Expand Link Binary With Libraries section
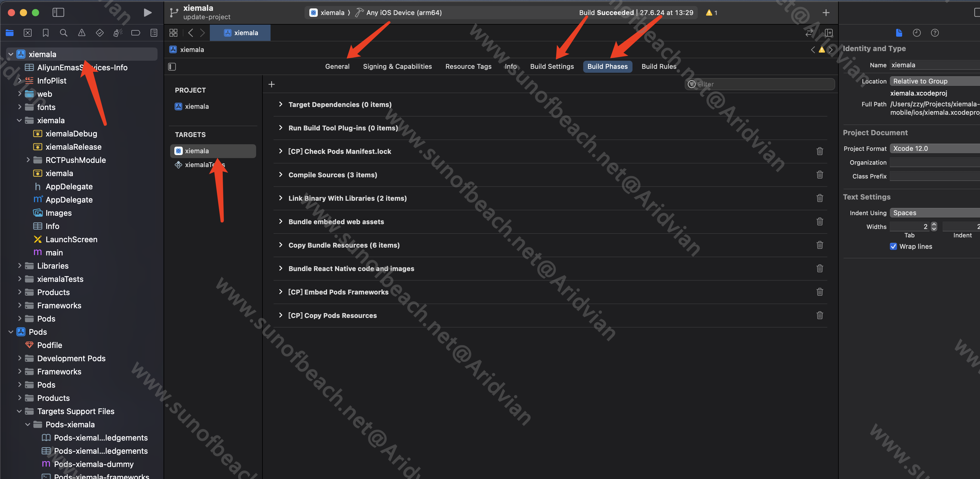The width and height of the screenshot is (980, 479). click(x=281, y=198)
